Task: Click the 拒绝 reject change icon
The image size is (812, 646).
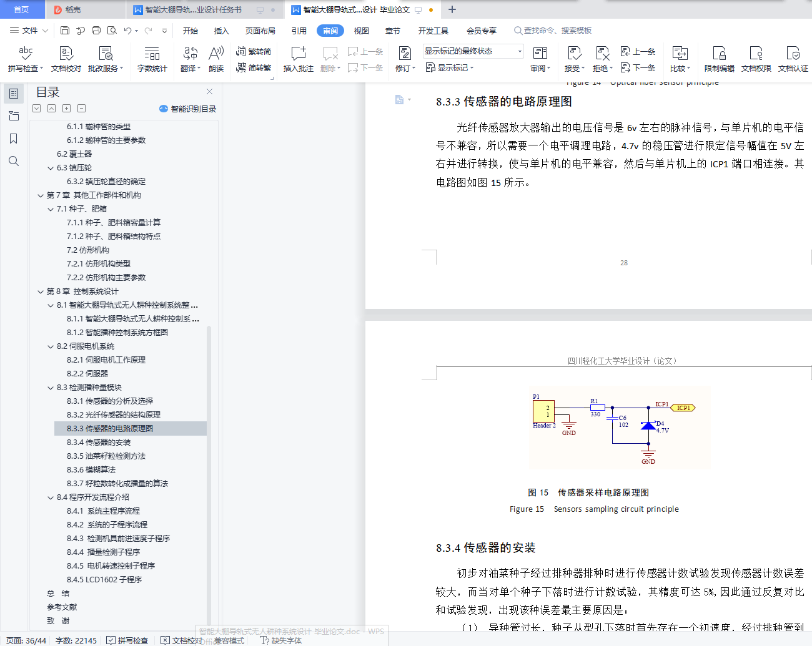Action: tap(602, 52)
